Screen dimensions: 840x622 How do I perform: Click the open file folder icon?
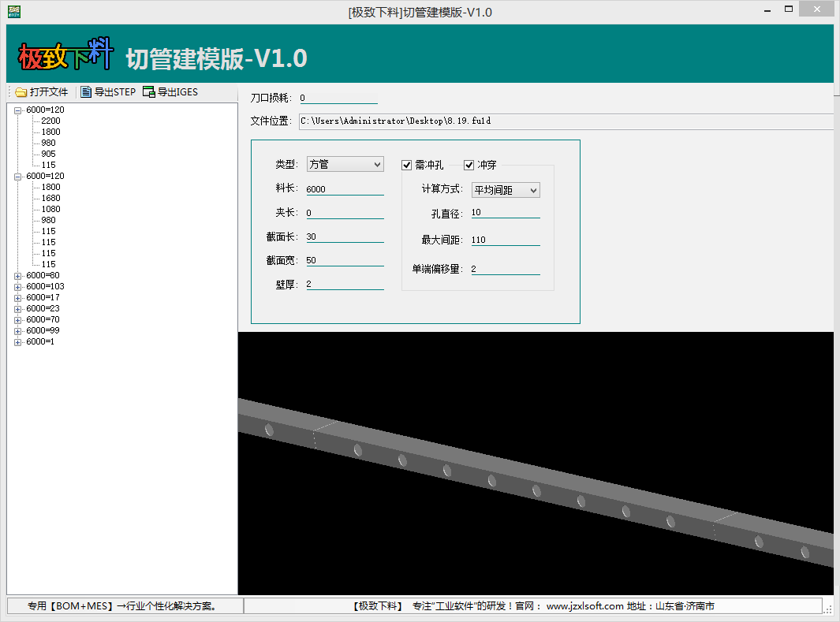pos(21,92)
